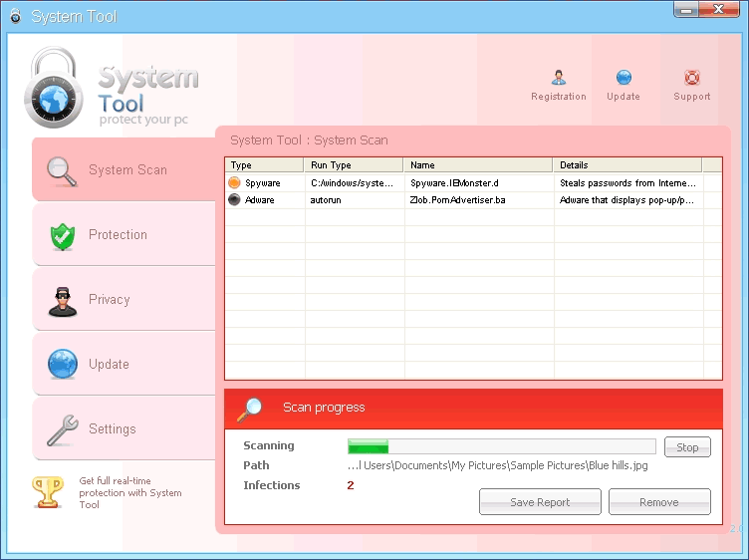Screen dimensions: 749x560
Task: Click the magnifying glass System Scan icon
Action: pos(62,170)
